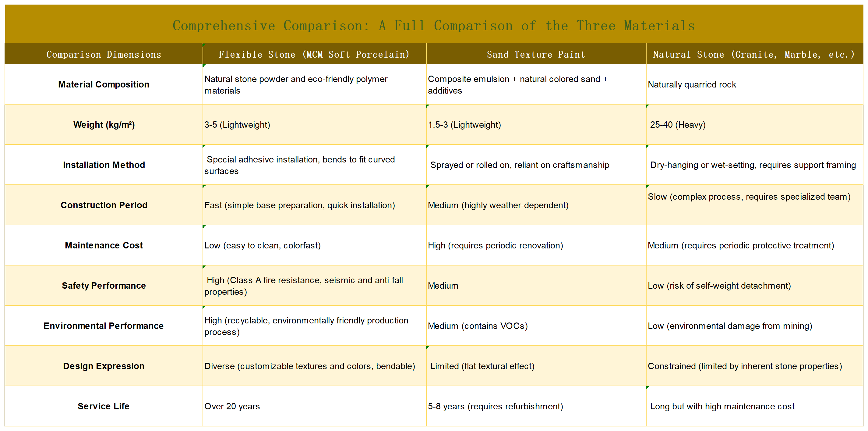Viewport: 868px width, 431px height.
Task: Click the Material Composition row label
Action: point(104,84)
